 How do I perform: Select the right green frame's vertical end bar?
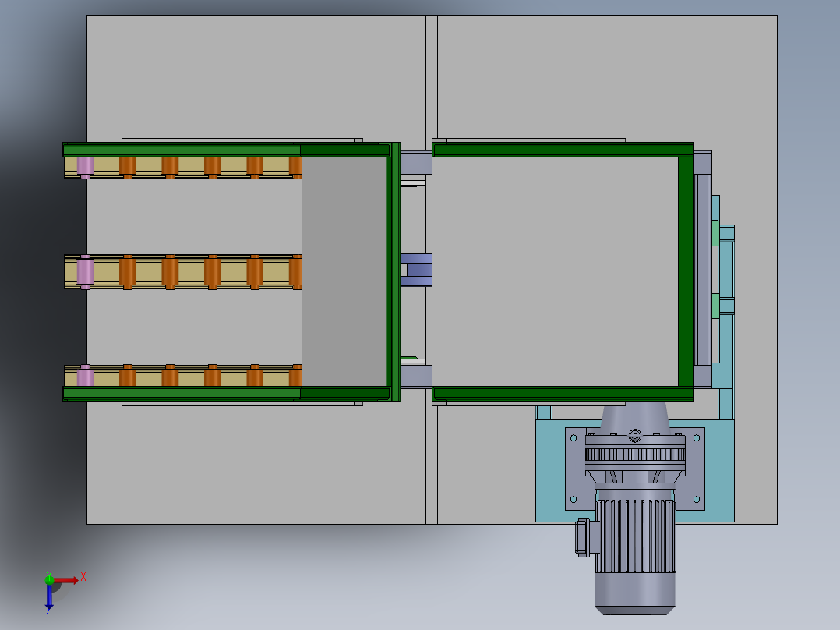click(686, 271)
